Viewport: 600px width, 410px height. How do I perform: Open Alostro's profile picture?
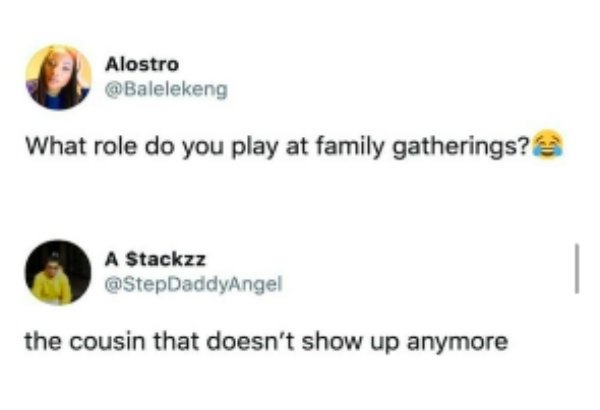pos(59,77)
